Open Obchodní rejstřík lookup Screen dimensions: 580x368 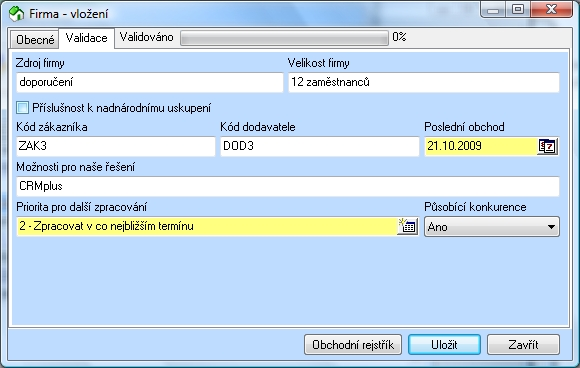tap(353, 345)
